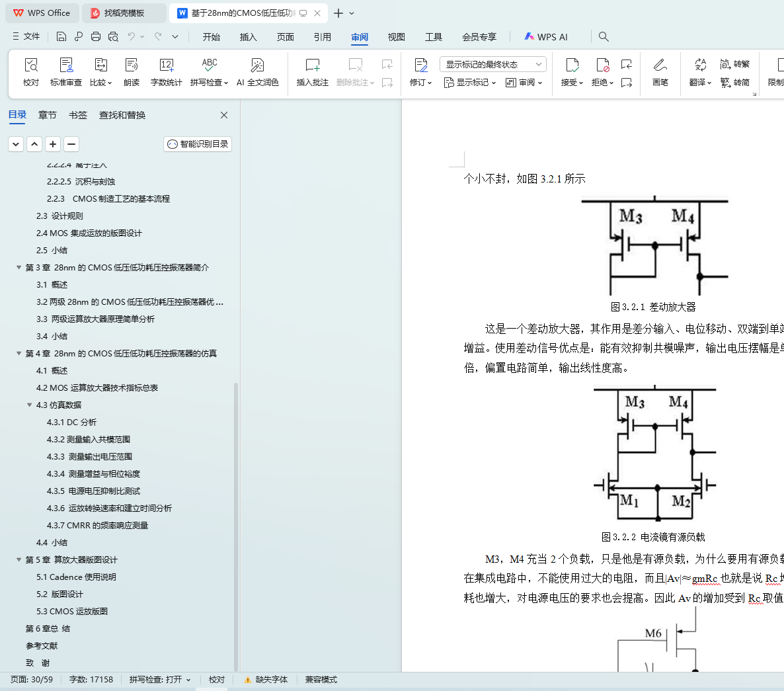Open 显示标记 dropdown
Viewport: 784px width, 691px height.
coord(469,83)
